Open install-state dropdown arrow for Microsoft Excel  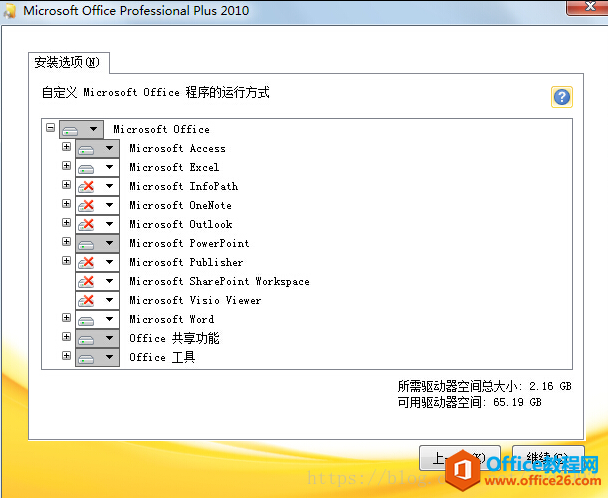pos(109,167)
